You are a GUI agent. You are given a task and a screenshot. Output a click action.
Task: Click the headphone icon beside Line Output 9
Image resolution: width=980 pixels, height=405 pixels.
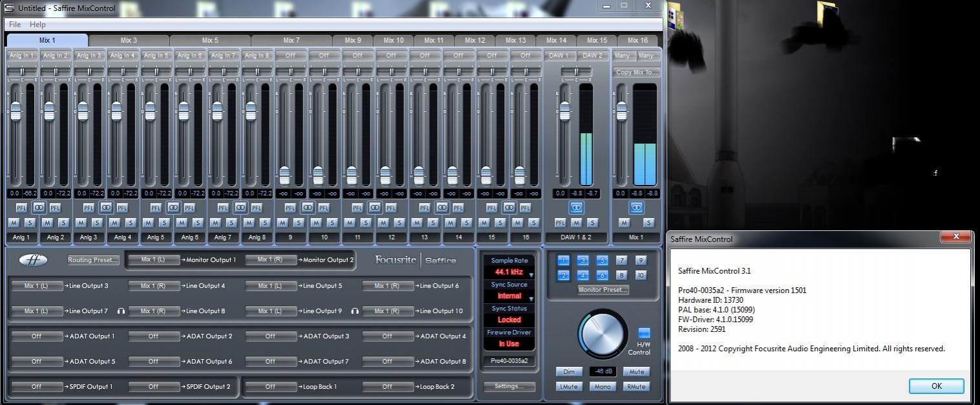(355, 311)
